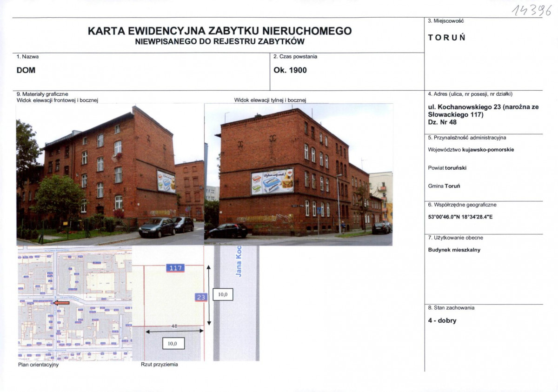Click the vertical '10,0' dimension box
558x392 pixels.
[x=222, y=295]
